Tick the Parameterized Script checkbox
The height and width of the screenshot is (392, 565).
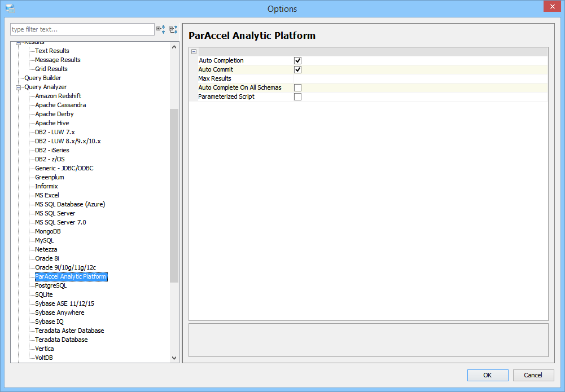click(x=297, y=96)
